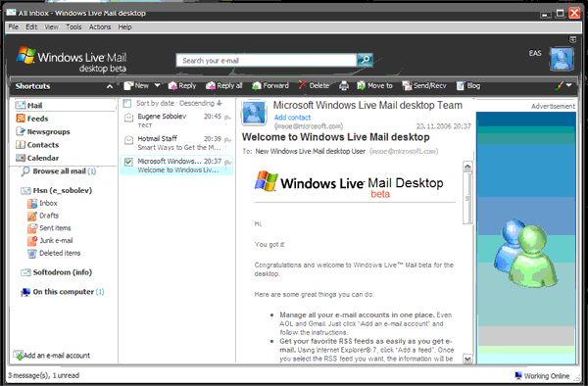Open the New message dropdown arrow
The width and height of the screenshot is (588, 386).
[157, 85]
